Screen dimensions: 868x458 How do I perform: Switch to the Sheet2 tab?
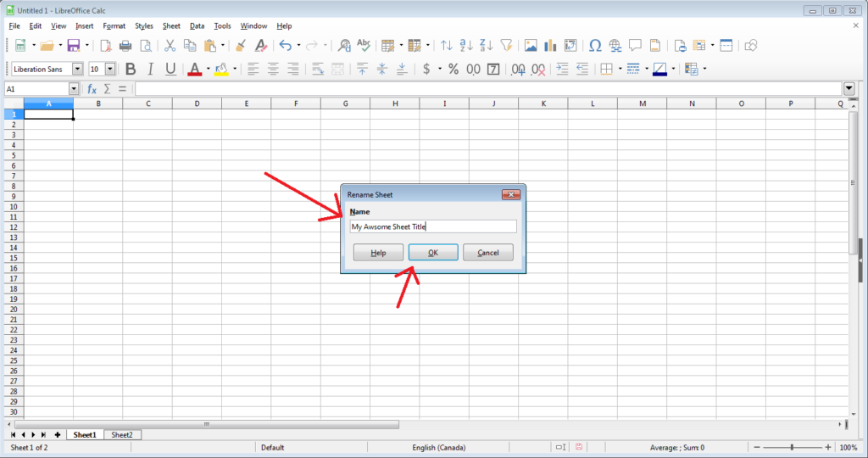122,434
